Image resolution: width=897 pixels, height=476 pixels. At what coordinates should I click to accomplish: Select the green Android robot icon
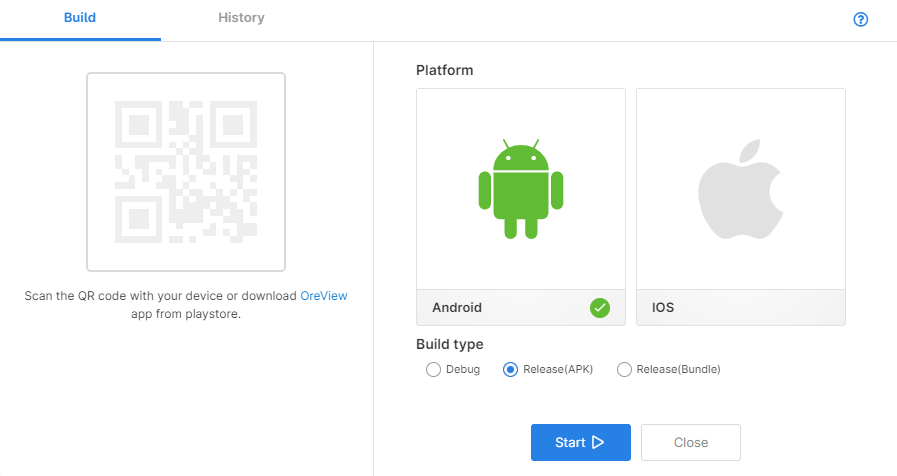coord(521,189)
